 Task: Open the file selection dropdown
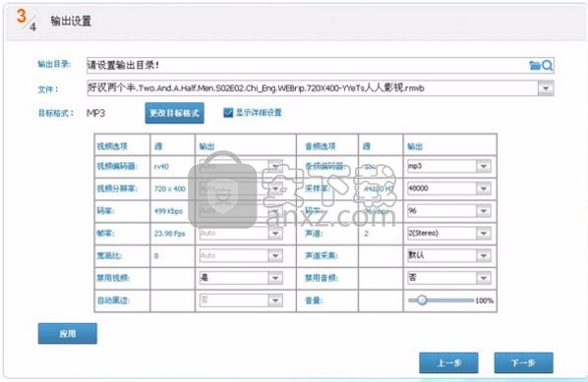coord(546,88)
